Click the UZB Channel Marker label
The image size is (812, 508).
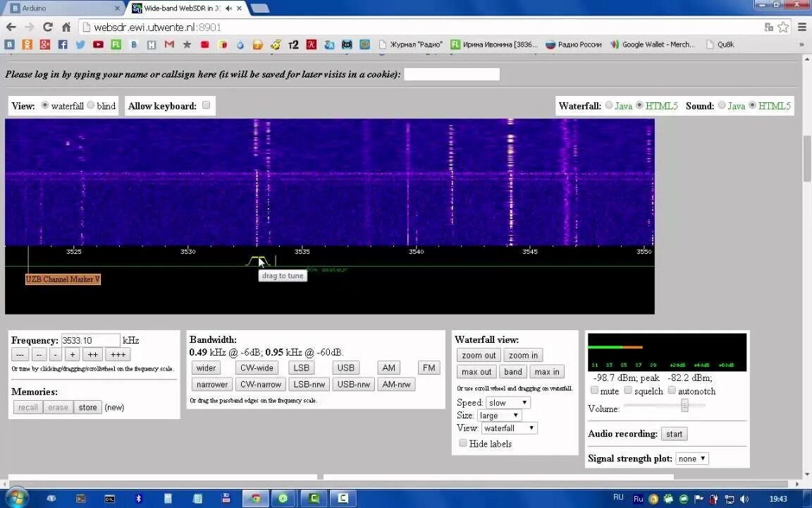(x=63, y=279)
